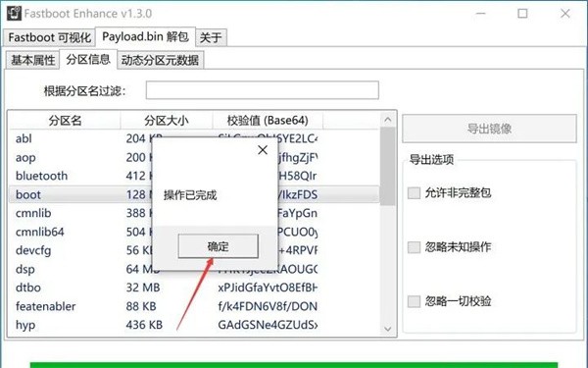Enable 允许非完整包 checkbox

(414, 193)
